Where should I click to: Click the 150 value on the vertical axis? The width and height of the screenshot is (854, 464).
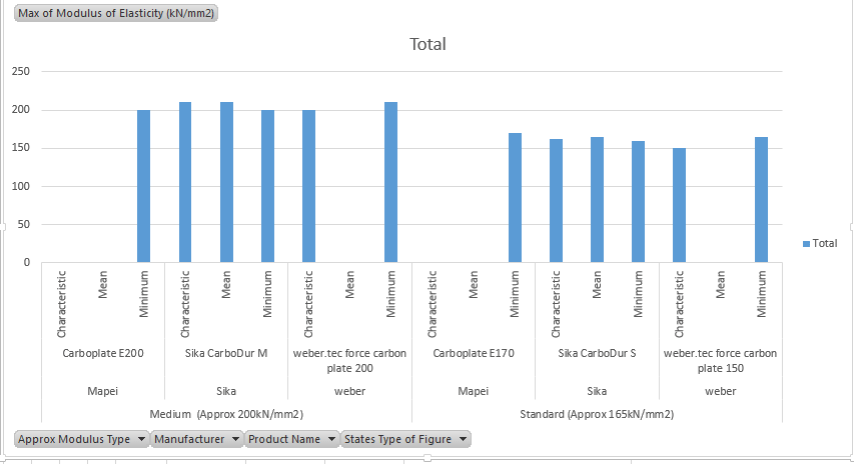(21, 148)
